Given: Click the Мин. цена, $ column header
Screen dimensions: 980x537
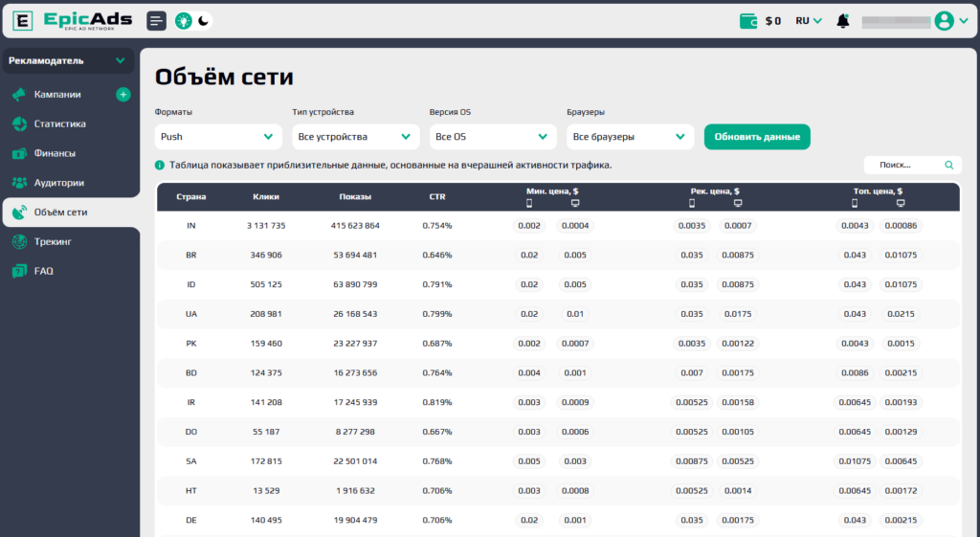Looking at the screenshot, I should [x=552, y=191].
